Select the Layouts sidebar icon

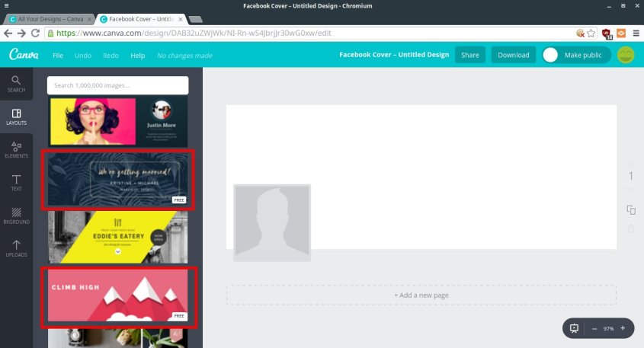(x=16, y=117)
